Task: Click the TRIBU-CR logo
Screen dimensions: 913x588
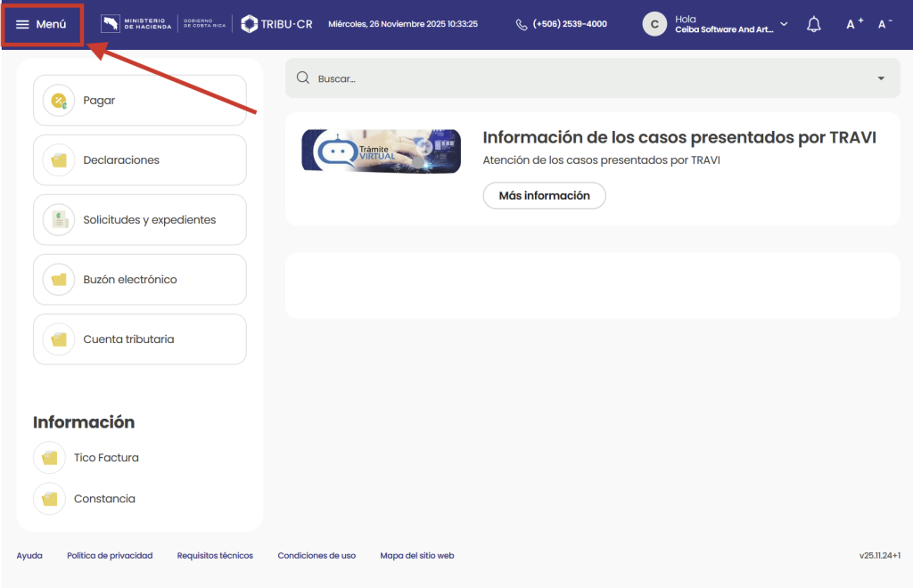Action: click(276, 24)
